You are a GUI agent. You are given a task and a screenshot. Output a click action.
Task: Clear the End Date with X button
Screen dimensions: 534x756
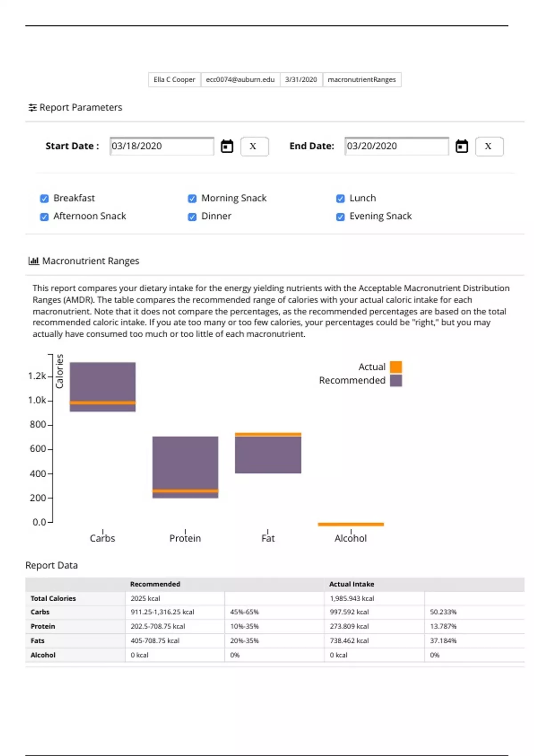pos(489,146)
